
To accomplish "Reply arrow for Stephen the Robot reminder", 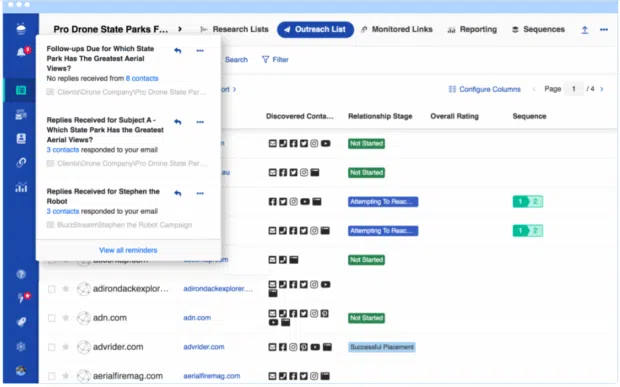I will click(178, 193).
